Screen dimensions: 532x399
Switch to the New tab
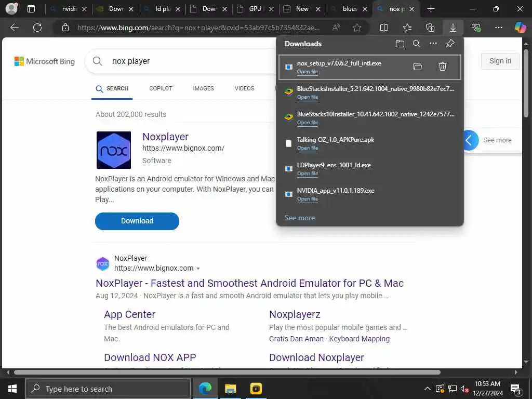click(302, 9)
